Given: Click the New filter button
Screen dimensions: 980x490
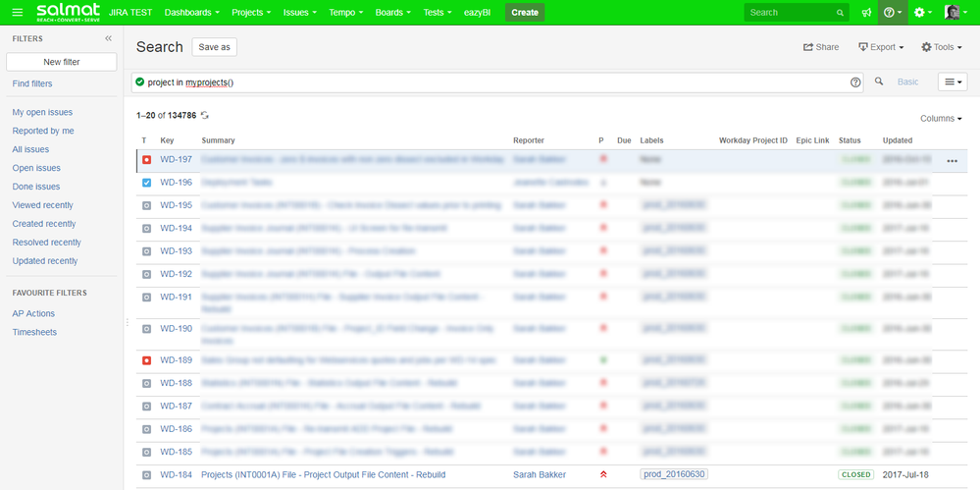Looking at the screenshot, I should [x=61, y=62].
